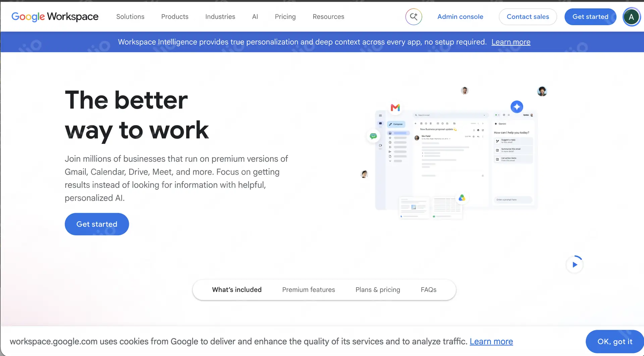
Task: Dismiss cookies with OK, got it
Action: coord(615,342)
